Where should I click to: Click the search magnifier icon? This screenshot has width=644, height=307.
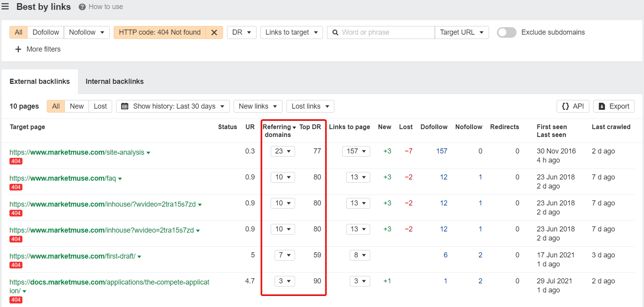[336, 33]
